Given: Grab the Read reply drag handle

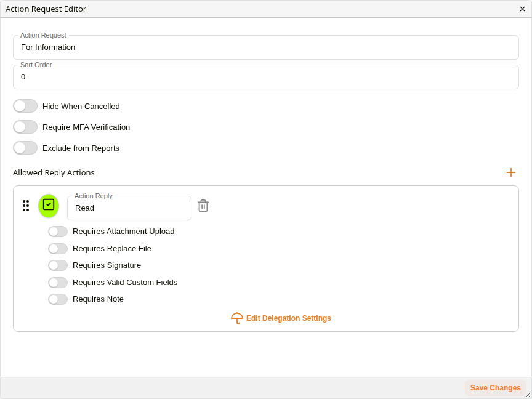Looking at the screenshot, I should pos(26,206).
